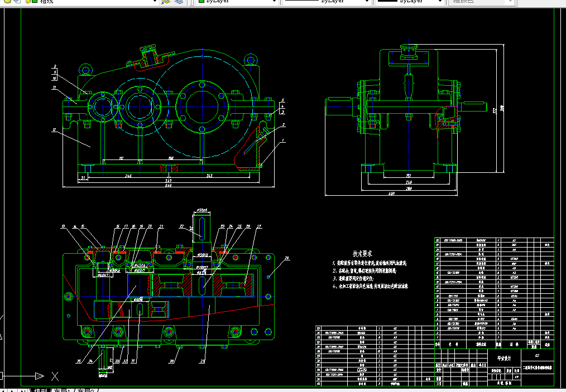Image resolution: width=566 pixels, height=392 pixels.
Task: Open the grayed plot style dropdown
Action: tap(481, 2)
